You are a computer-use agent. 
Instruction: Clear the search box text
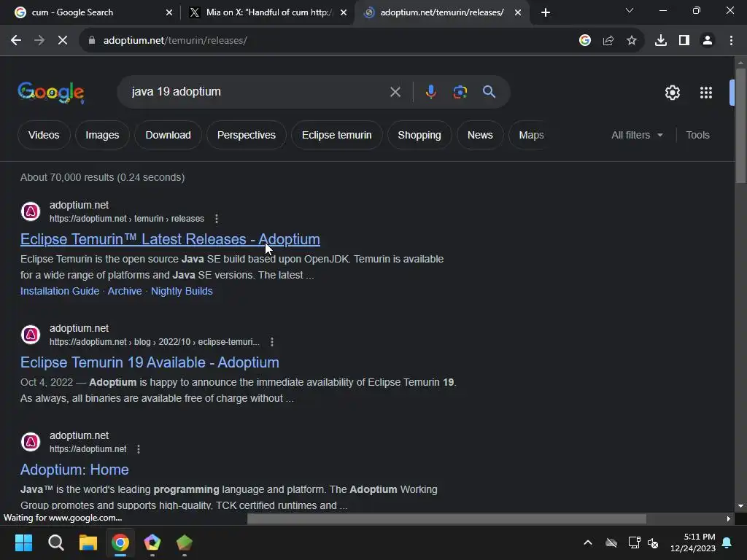tap(395, 92)
